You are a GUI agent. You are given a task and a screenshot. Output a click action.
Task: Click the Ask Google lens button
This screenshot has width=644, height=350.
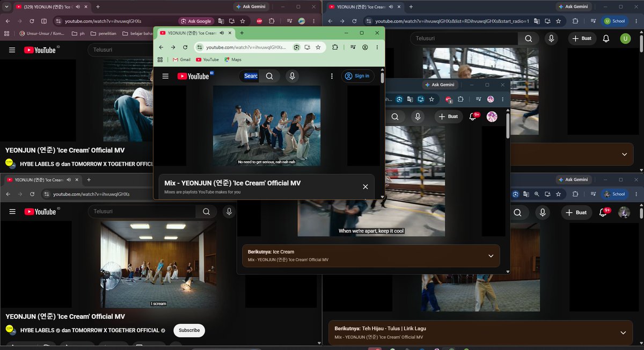pyautogui.click(x=196, y=21)
